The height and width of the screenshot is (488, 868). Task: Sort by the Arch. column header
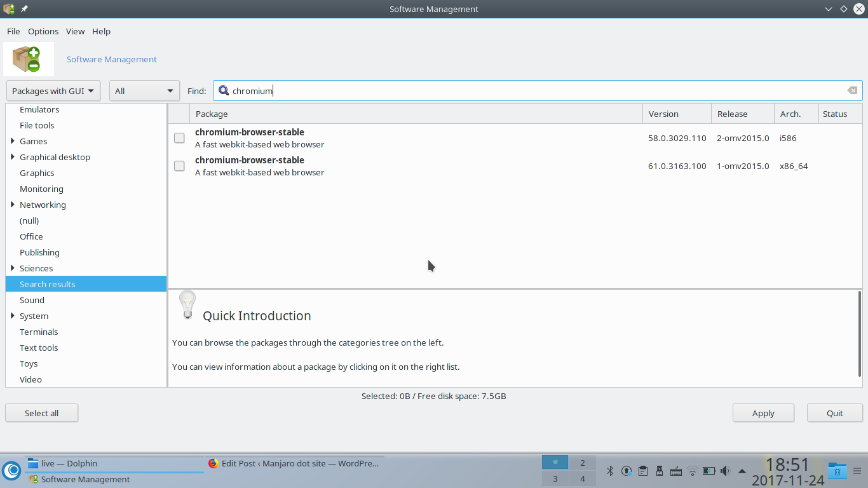point(796,114)
